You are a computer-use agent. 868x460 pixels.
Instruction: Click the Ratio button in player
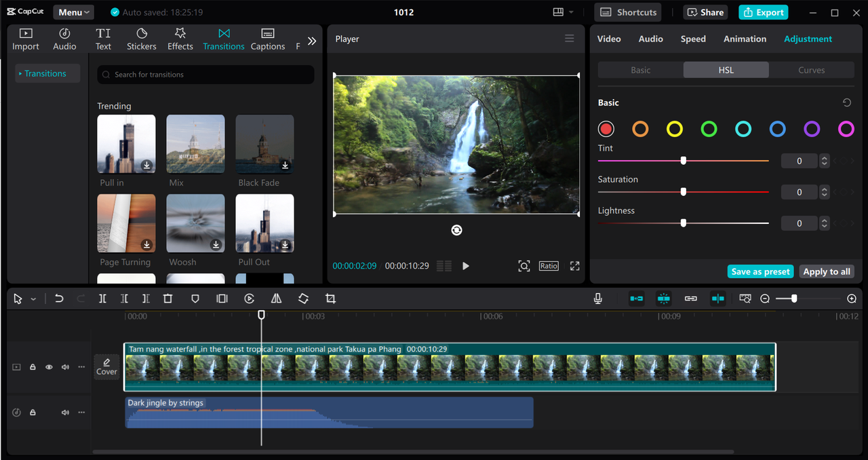pos(549,266)
